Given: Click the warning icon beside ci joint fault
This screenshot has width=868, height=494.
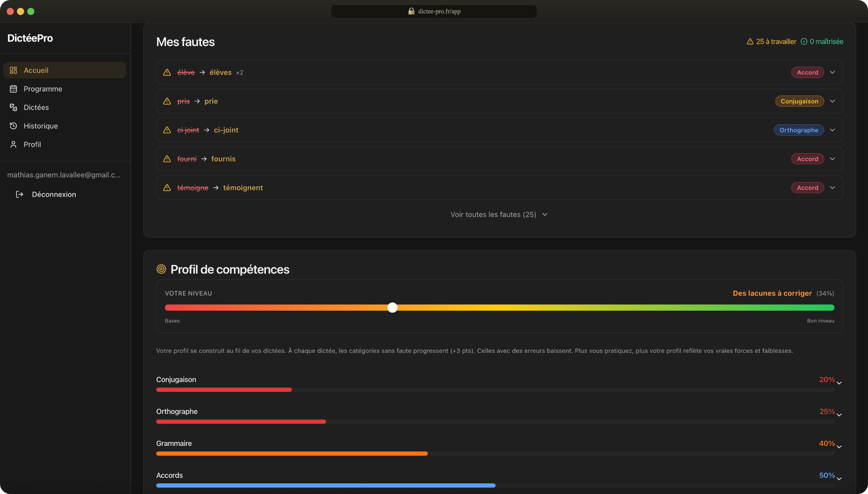Looking at the screenshot, I should (x=167, y=130).
